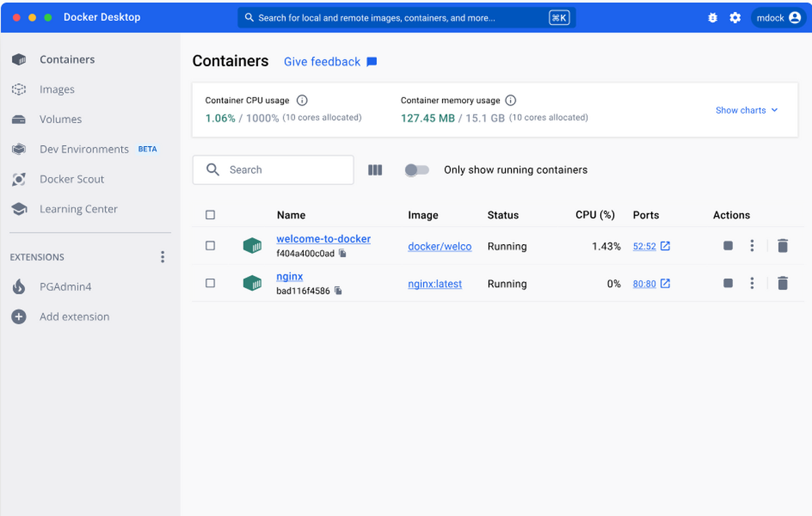Open the nginx:latest image link
The height and width of the screenshot is (516, 812).
[434, 283]
